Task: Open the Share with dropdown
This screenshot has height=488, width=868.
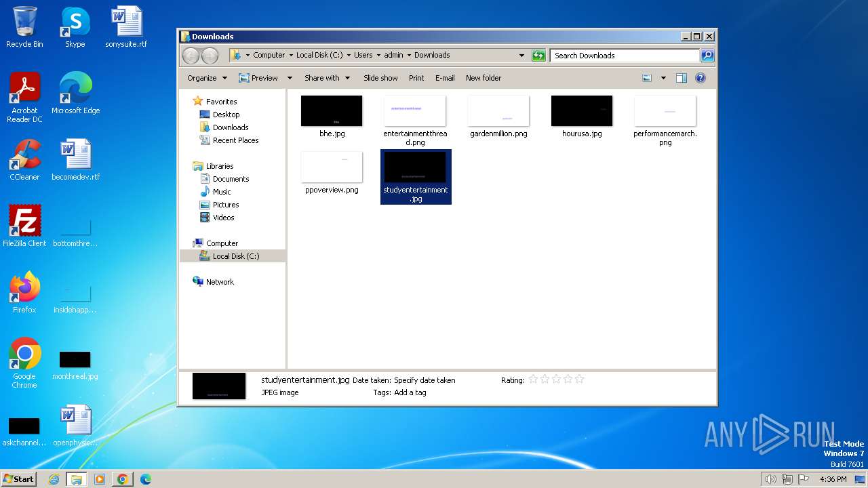Action: coord(327,78)
